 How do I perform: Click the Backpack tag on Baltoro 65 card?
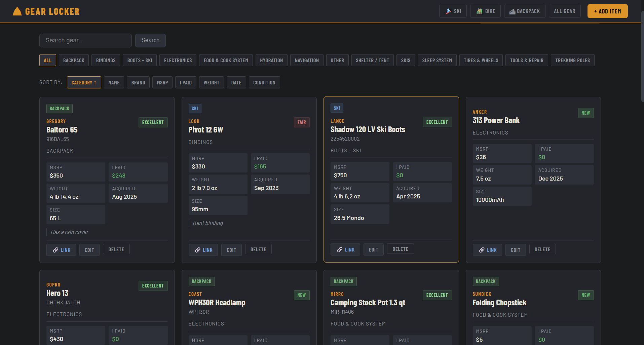point(60,109)
